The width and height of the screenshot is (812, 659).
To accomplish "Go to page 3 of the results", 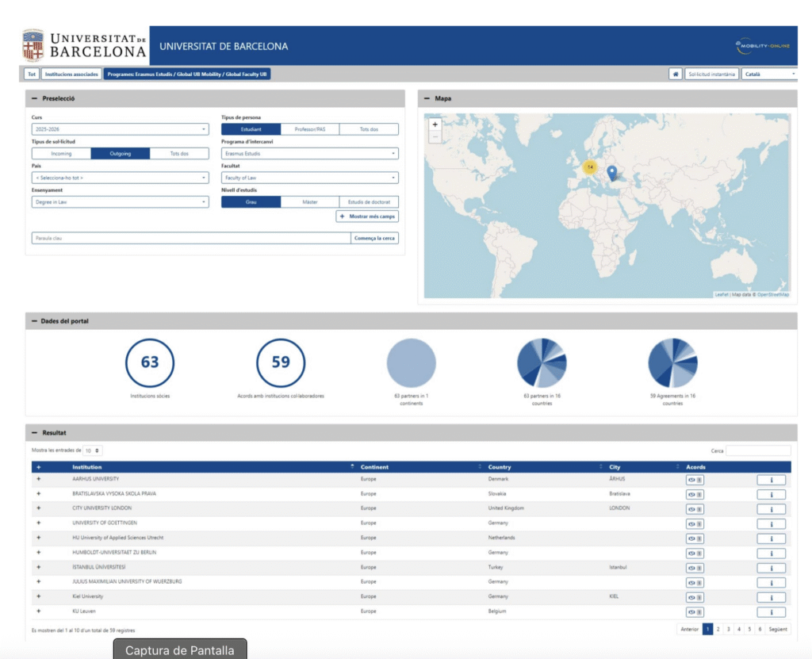I will coord(728,629).
